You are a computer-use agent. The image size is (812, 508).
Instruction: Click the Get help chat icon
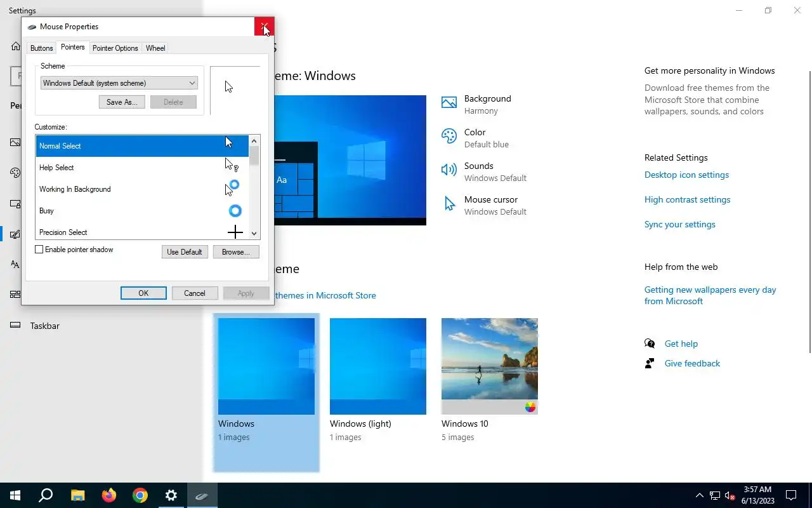pyautogui.click(x=650, y=344)
